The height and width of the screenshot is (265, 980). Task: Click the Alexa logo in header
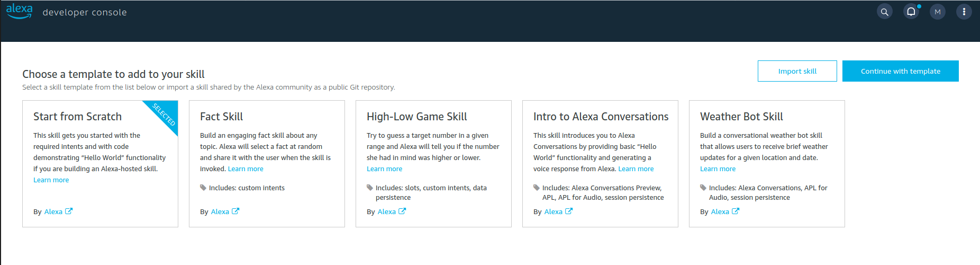click(19, 11)
